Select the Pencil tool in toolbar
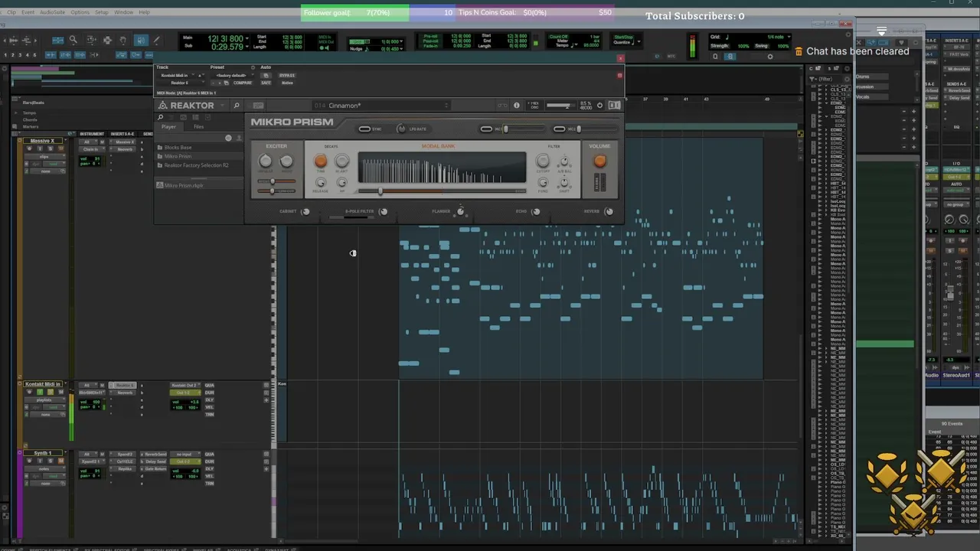980x551 pixels. pyautogui.click(x=158, y=40)
